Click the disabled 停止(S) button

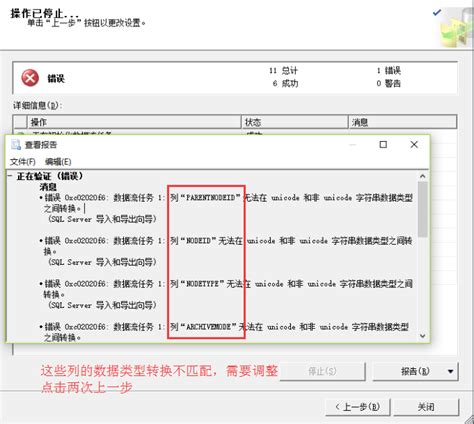[x=322, y=371]
